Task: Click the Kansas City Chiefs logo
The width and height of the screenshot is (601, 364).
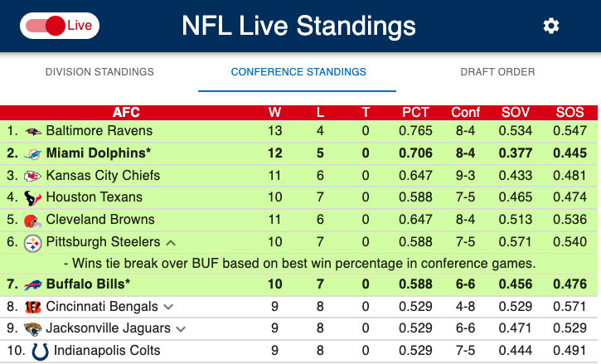Action: click(32, 176)
